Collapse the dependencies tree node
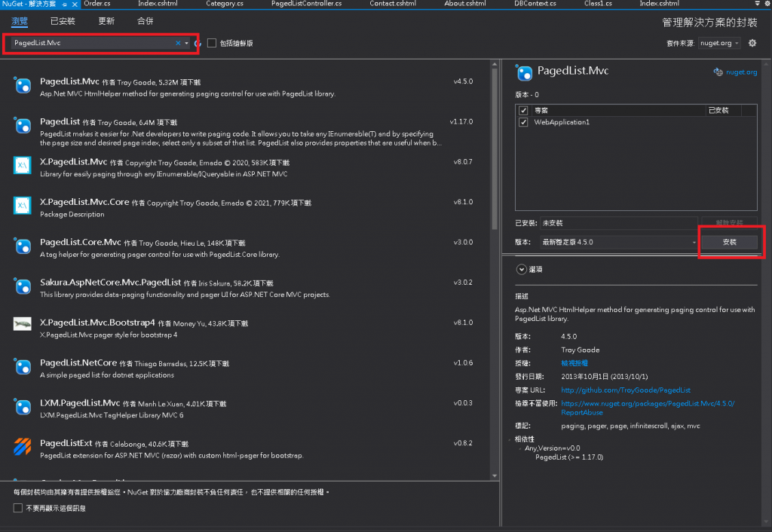Viewport: 772px width, 532px height. pos(510,439)
